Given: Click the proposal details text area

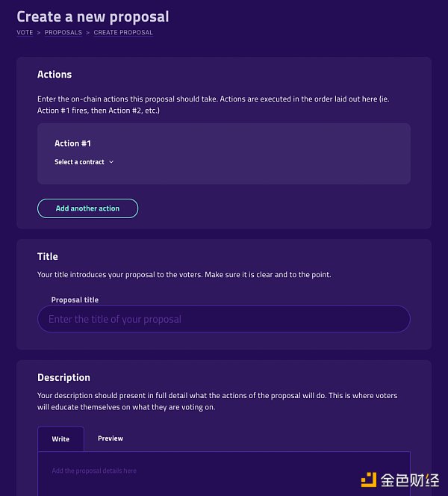Looking at the screenshot, I should (224, 474).
